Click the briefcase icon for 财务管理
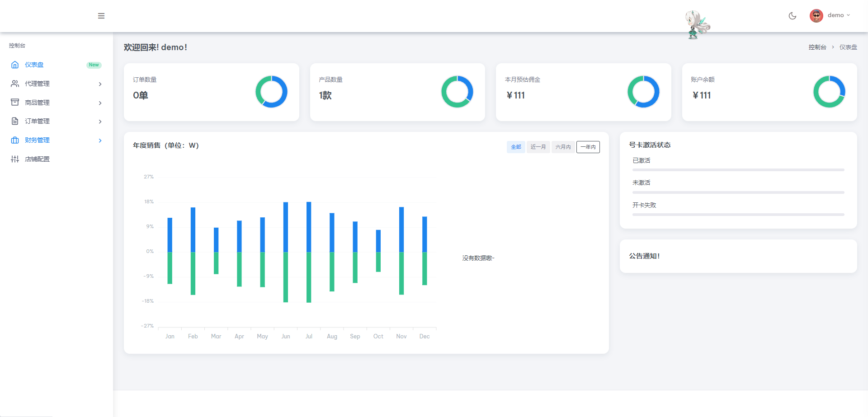Screen dimensions: 868x417 15,140
